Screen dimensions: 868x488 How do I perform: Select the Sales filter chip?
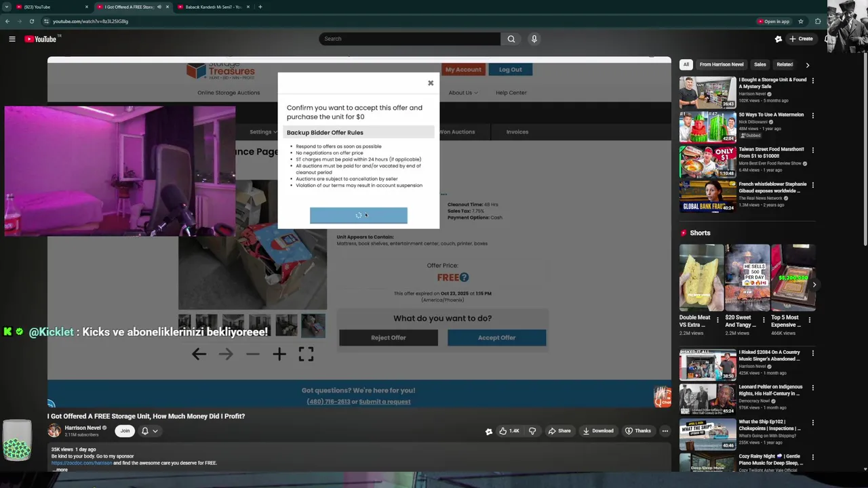point(760,64)
